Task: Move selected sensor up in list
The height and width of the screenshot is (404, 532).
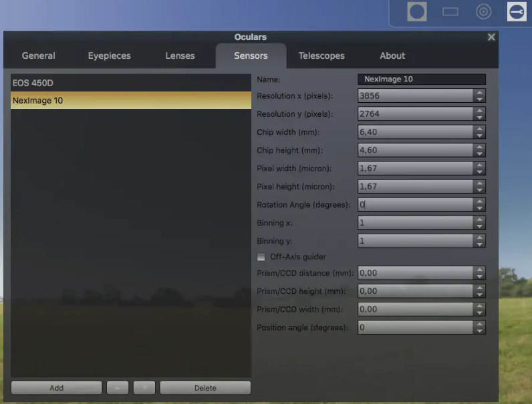Action: tap(118, 387)
